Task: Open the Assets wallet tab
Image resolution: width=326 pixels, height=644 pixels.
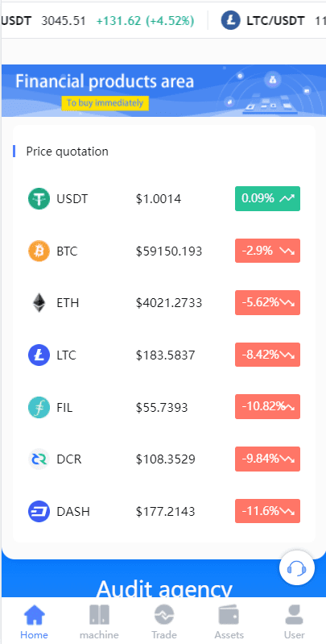Action: [x=229, y=621]
